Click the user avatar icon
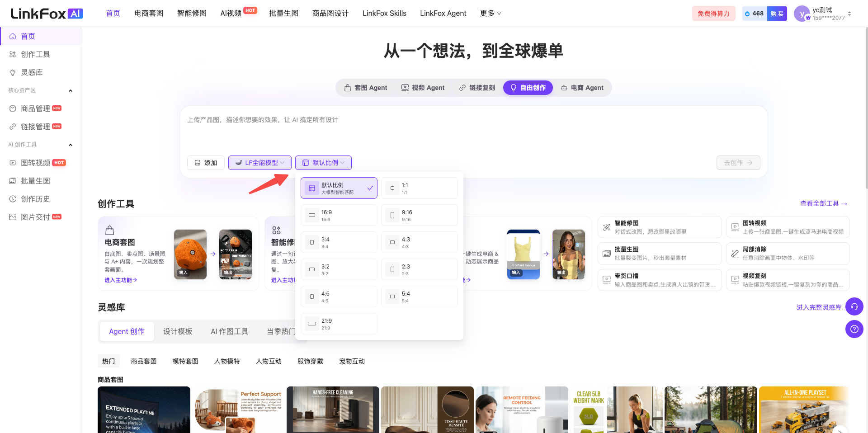Viewport: 868px width, 433px height. pyautogui.click(x=802, y=14)
